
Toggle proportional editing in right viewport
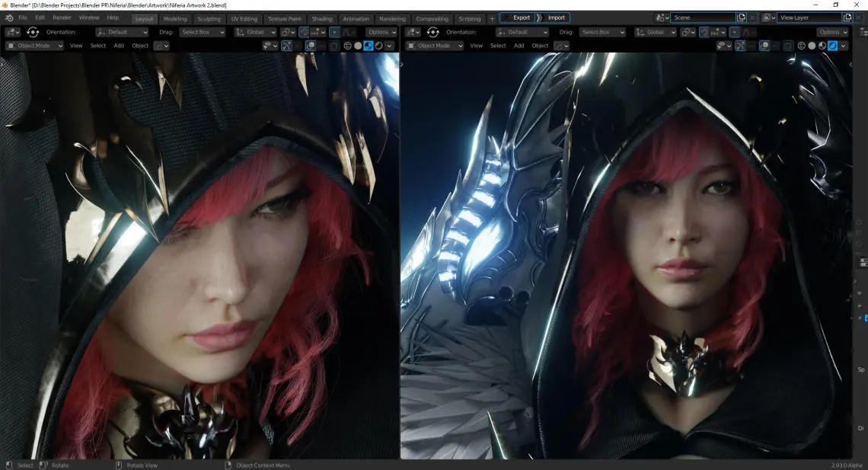[x=735, y=32]
